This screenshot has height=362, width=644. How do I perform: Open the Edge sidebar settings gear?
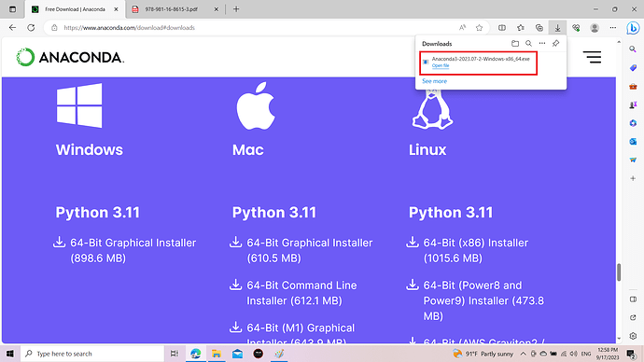click(633, 336)
